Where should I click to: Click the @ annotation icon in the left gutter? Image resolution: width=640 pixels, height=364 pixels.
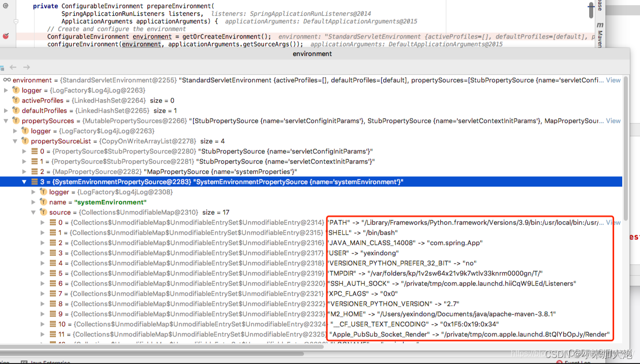coord(5,5)
